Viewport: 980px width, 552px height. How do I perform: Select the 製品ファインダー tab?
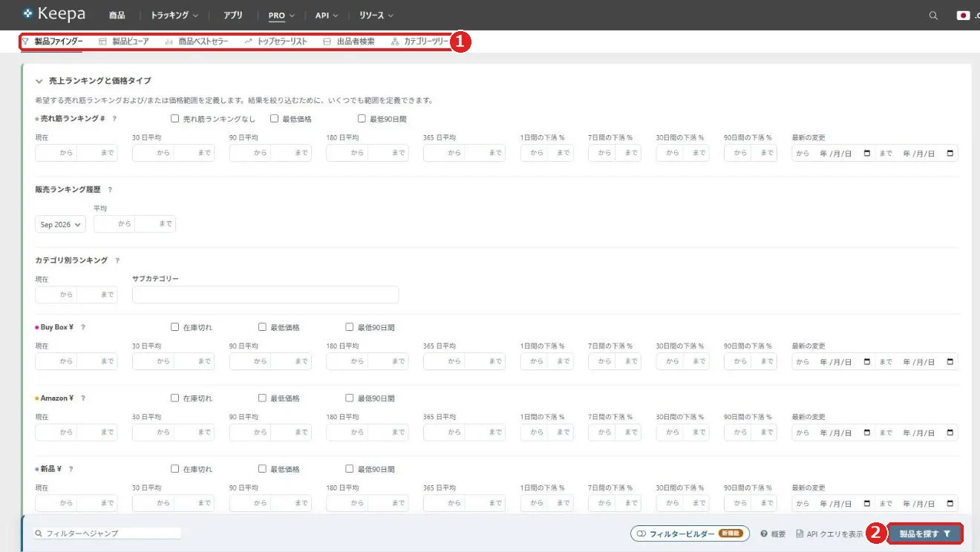(52, 42)
